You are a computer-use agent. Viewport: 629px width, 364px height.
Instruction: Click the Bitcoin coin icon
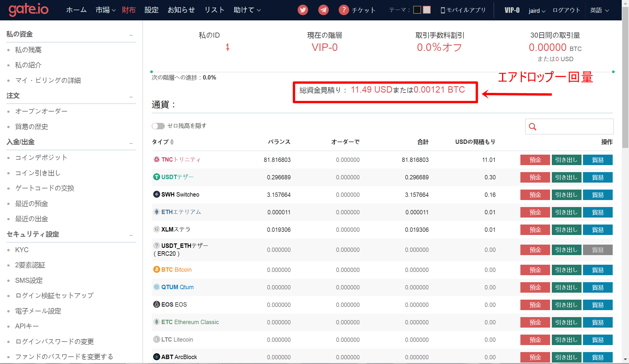tap(156, 270)
